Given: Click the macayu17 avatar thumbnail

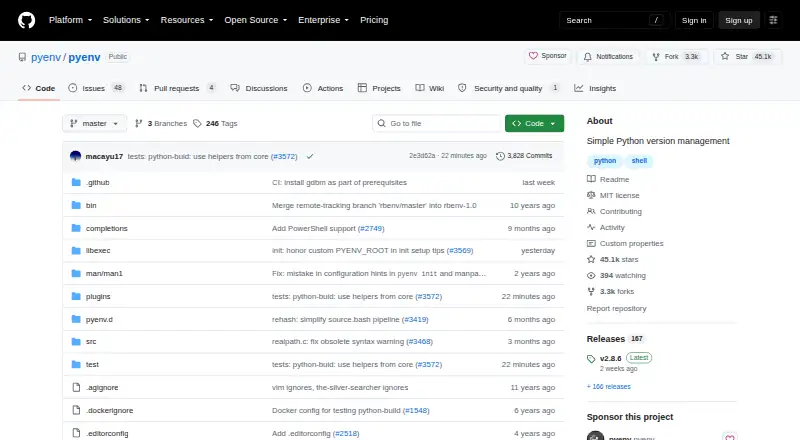Looking at the screenshot, I should pyautogui.click(x=76, y=156).
